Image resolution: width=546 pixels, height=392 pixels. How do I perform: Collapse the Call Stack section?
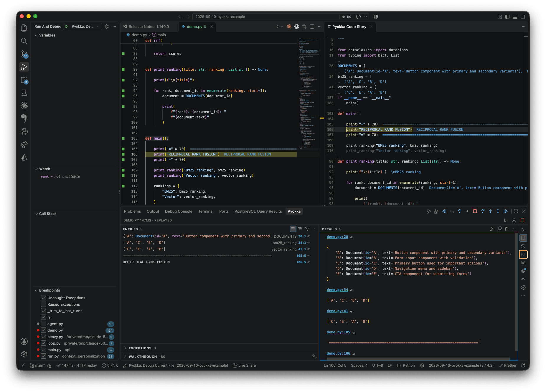75,214
